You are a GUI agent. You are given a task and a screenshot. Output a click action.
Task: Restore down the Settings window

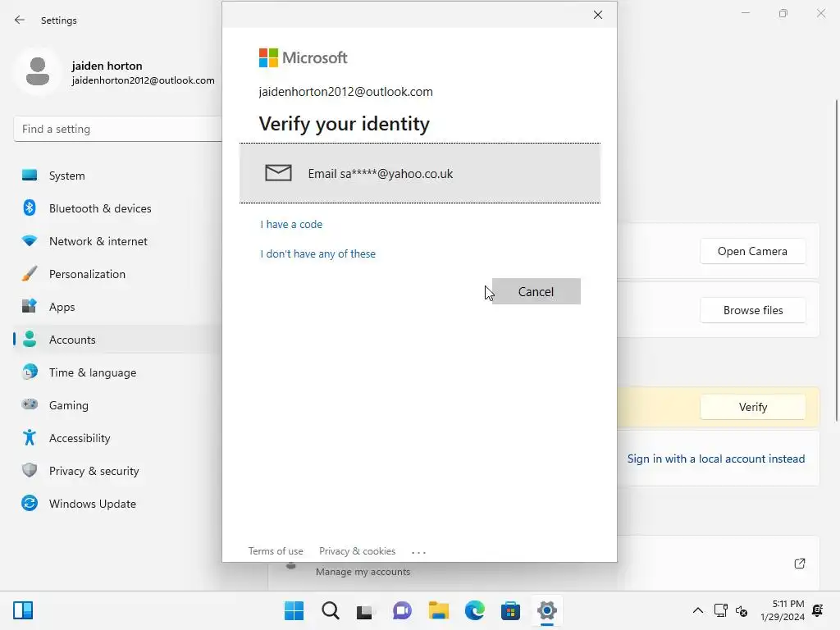click(x=783, y=13)
